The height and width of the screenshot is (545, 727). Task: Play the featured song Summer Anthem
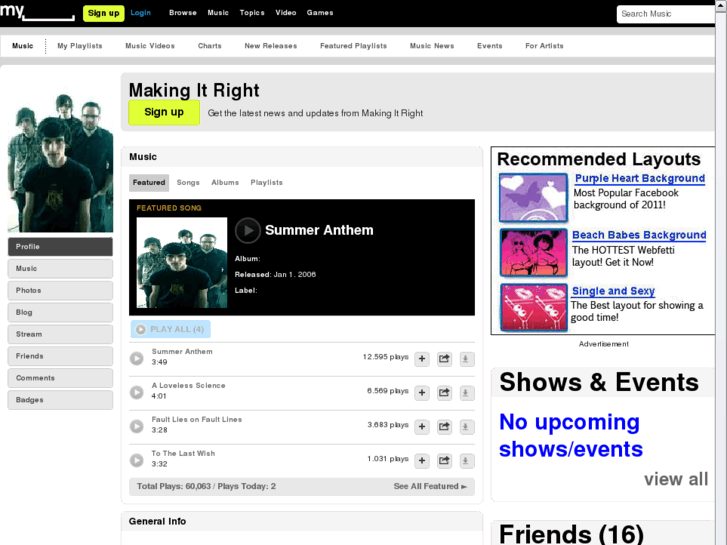[248, 230]
